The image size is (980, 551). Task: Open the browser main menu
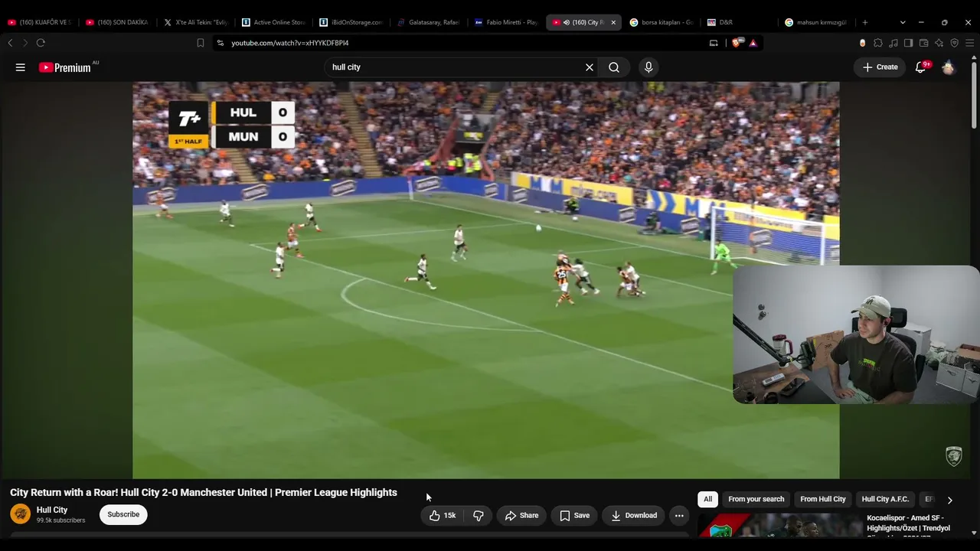point(969,43)
